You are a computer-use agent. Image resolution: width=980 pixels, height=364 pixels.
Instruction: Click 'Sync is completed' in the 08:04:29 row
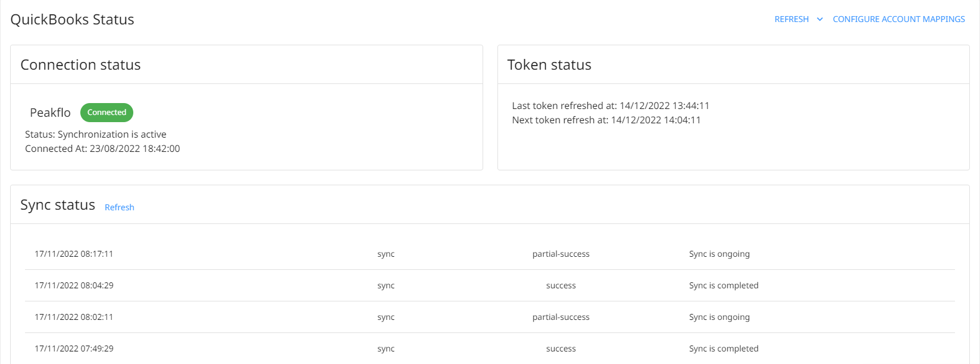pyautogui.click(x=724, y=285)
